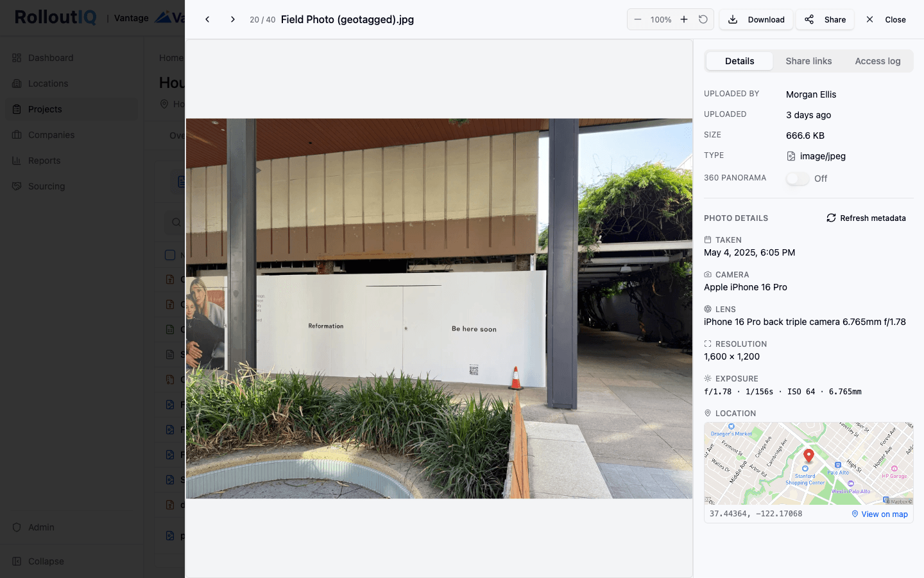Click the Companies briefcase icon
Image resolution: width=924 pixels, height=578 pixels.
17,135
